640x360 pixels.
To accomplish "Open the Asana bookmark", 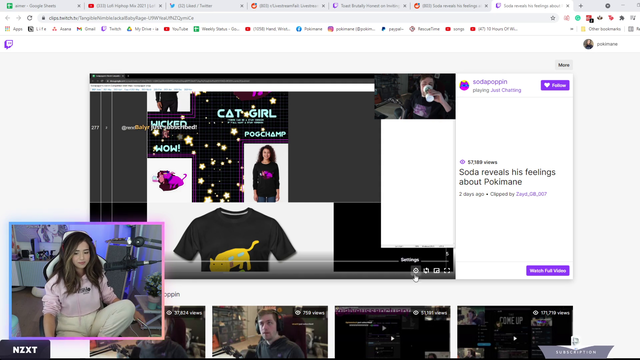I will (62, 29).
